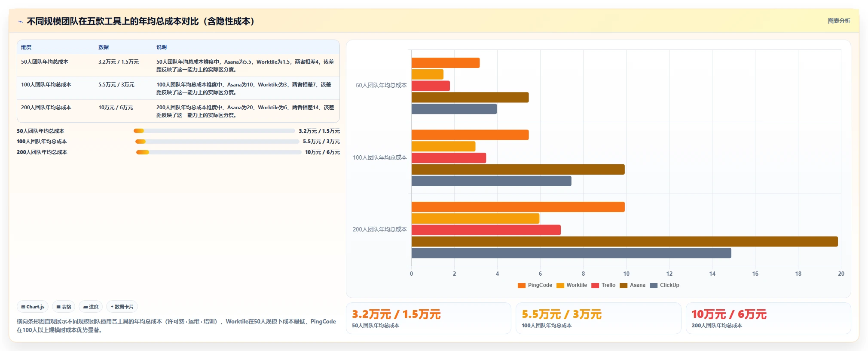
Task: Click the 50人团队年均总成本 label in the progress list
Action: tap(40, 131)
